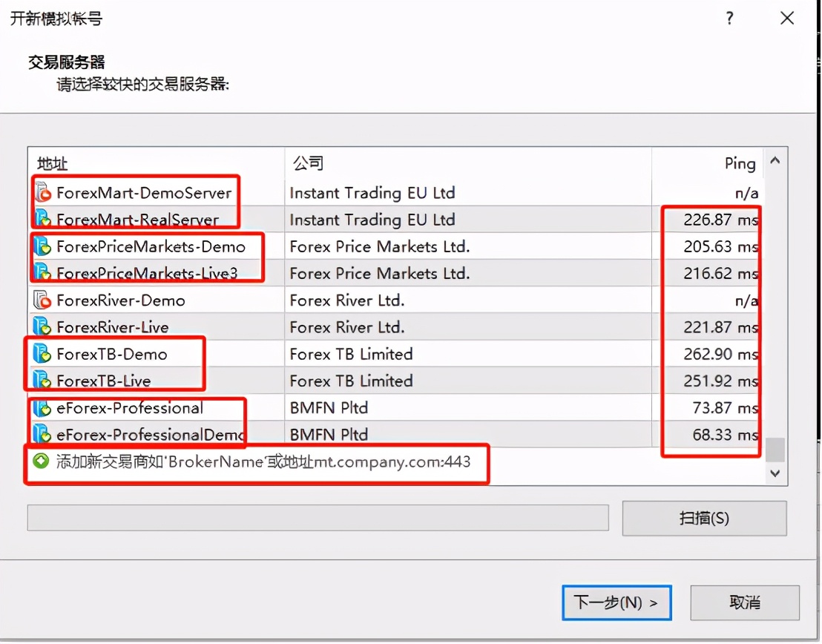Cancel with the 取消 button
The height and width of the screenshot is (644, 822).
coord(745,602)
